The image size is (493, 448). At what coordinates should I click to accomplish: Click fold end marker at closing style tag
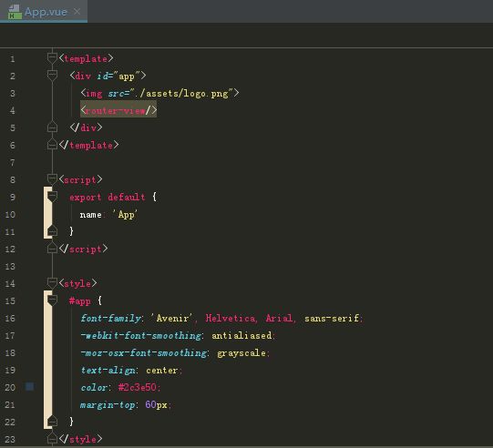click(52, 438)
